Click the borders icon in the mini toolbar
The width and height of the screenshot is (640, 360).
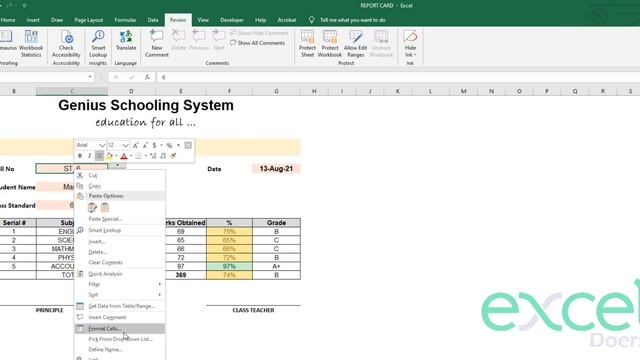tap(138, 156)
